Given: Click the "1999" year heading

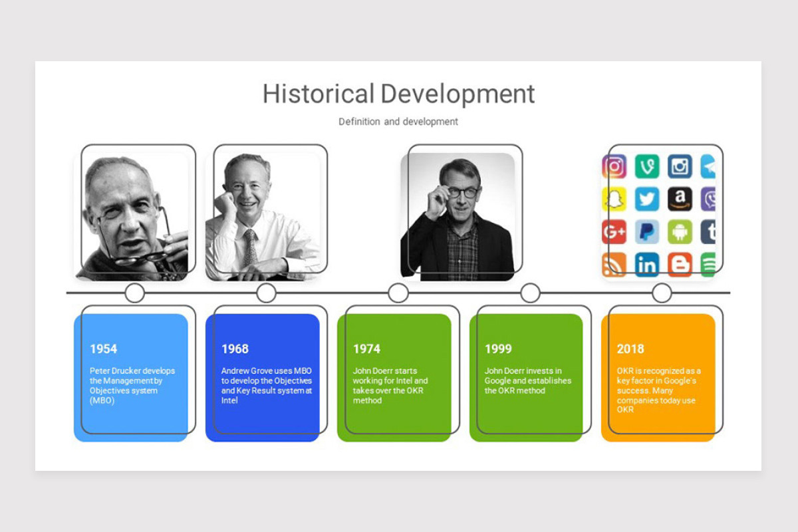Looking at the screenshot, I should click(x=498, y=348).
